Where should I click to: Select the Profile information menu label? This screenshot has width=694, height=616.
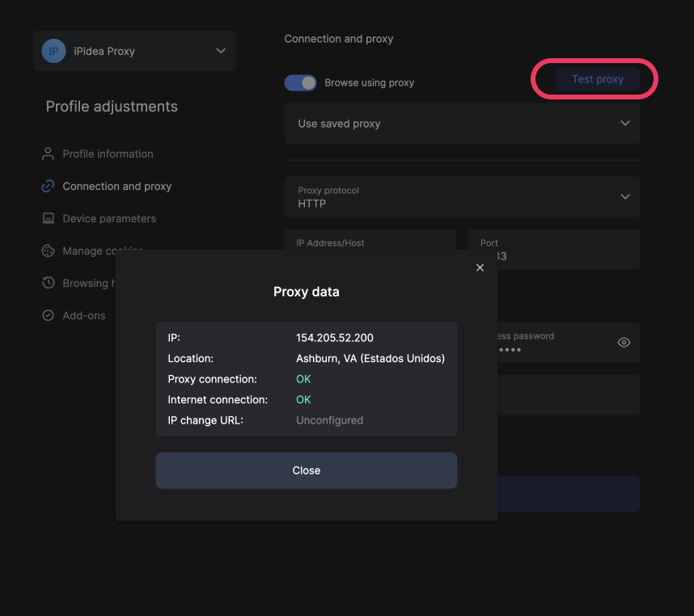coord(108,154)
